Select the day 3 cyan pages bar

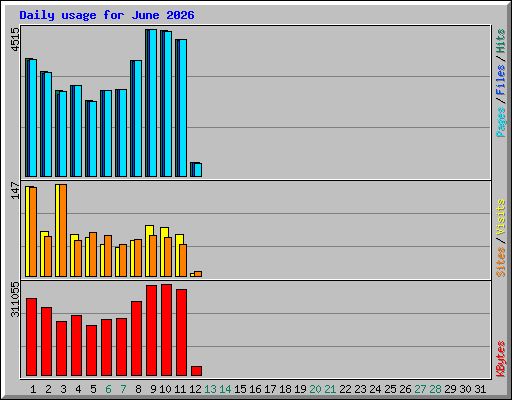tap(63, 134)
